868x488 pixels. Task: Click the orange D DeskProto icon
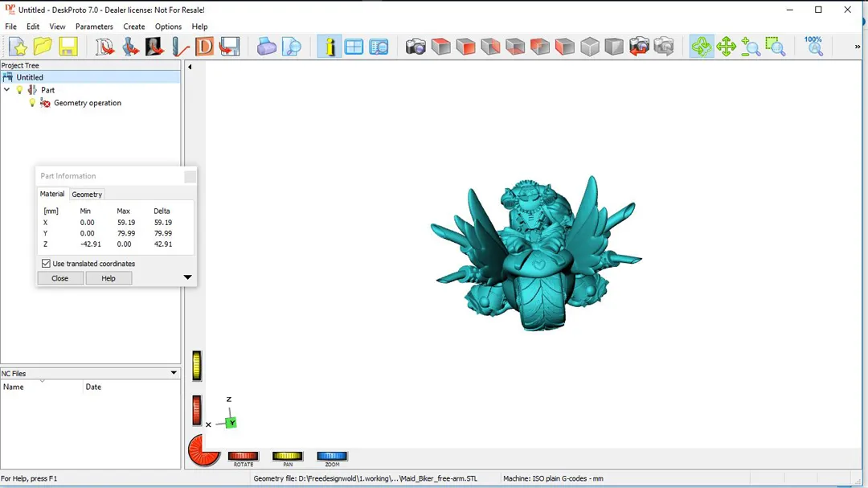204,47
